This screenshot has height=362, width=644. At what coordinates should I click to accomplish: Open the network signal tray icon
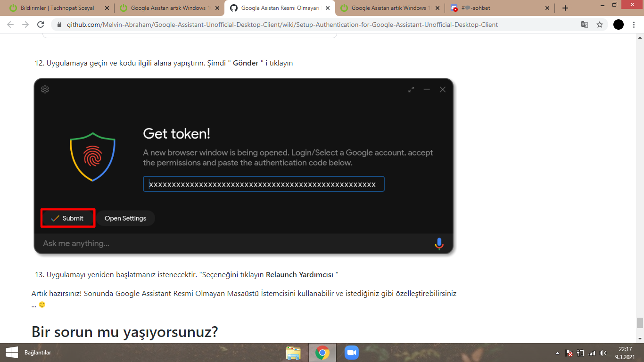click(x=592, y=353)
